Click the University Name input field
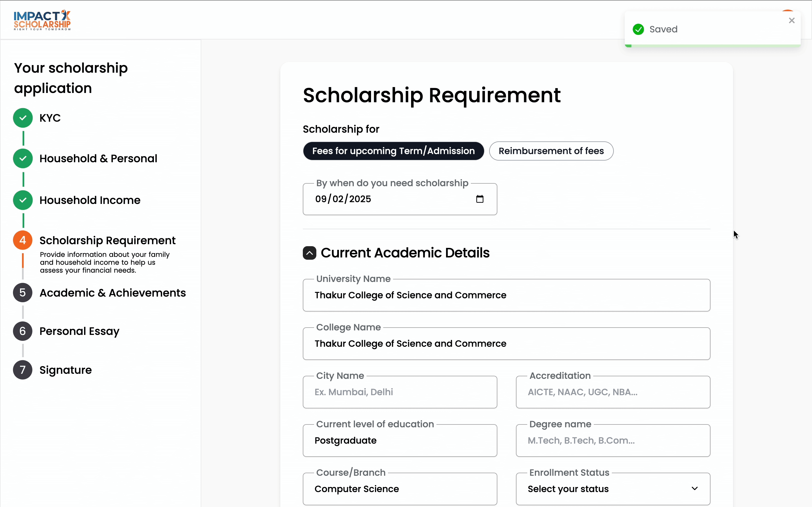The image size is (812, 507). 506,295
